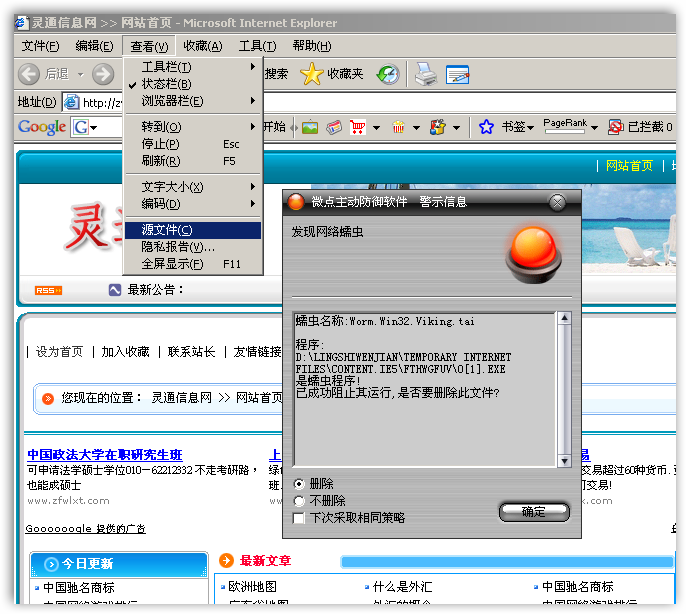
Task: Click the IE Back arrow icon
Action: pyautogui.click(x=29, y=74)
